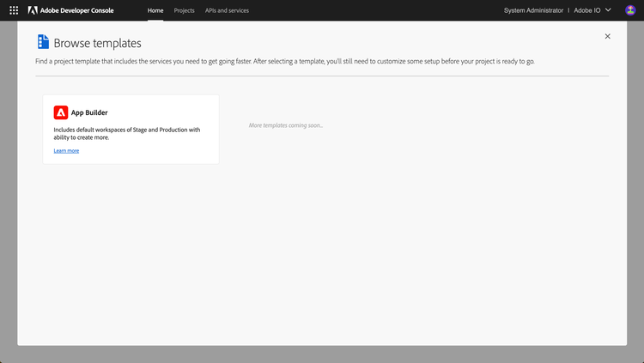Click the Adobe Developer Console title
The height and width of the screenshot is (363, 644).
point(82,10)
